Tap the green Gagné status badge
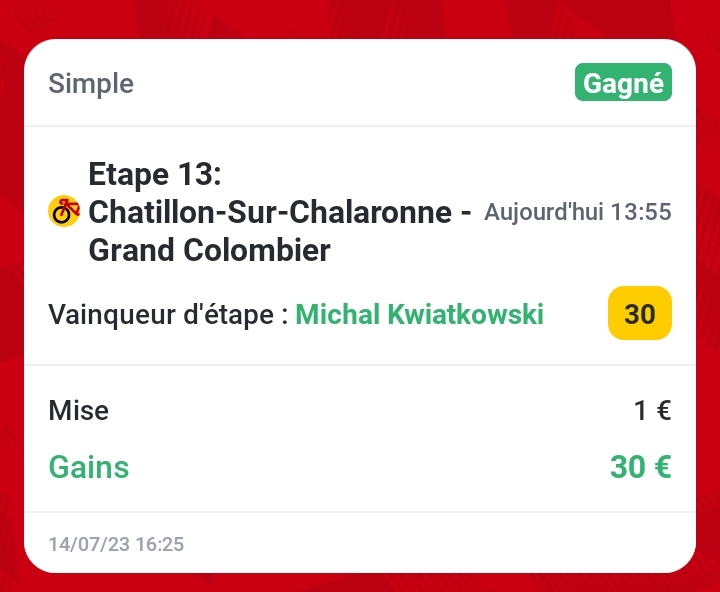Screen dimensions: 720x592 click(623, 84)
